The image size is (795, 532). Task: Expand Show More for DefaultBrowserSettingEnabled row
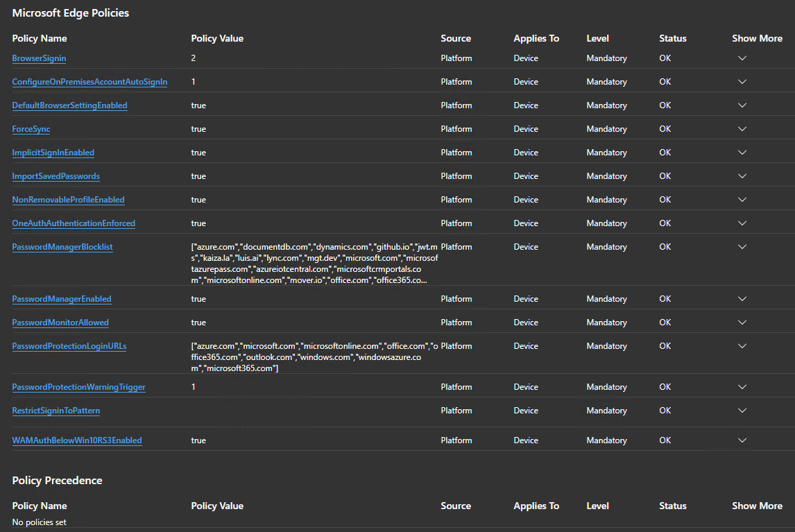point(742,105)
